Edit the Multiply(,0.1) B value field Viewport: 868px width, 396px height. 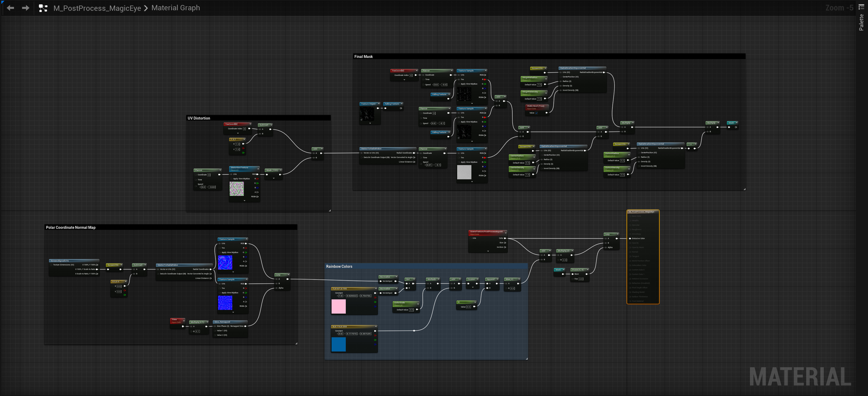198,331
